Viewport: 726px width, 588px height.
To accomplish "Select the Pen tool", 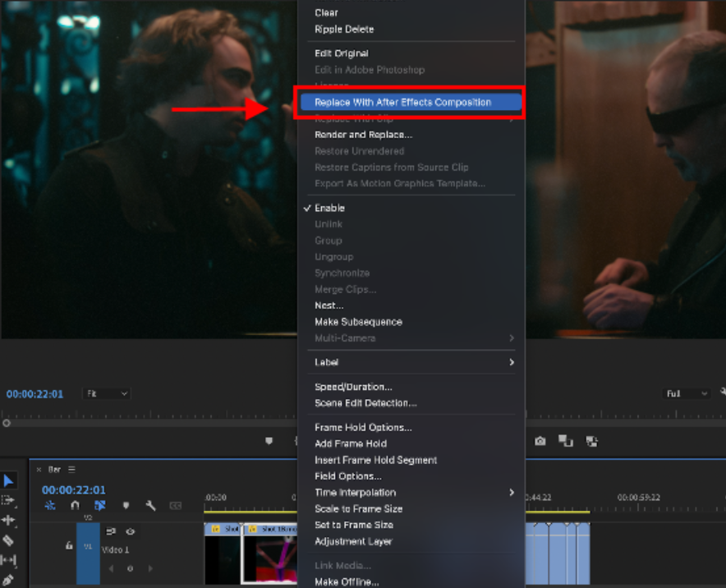I will pyautogui.click(x=7, y=580).
